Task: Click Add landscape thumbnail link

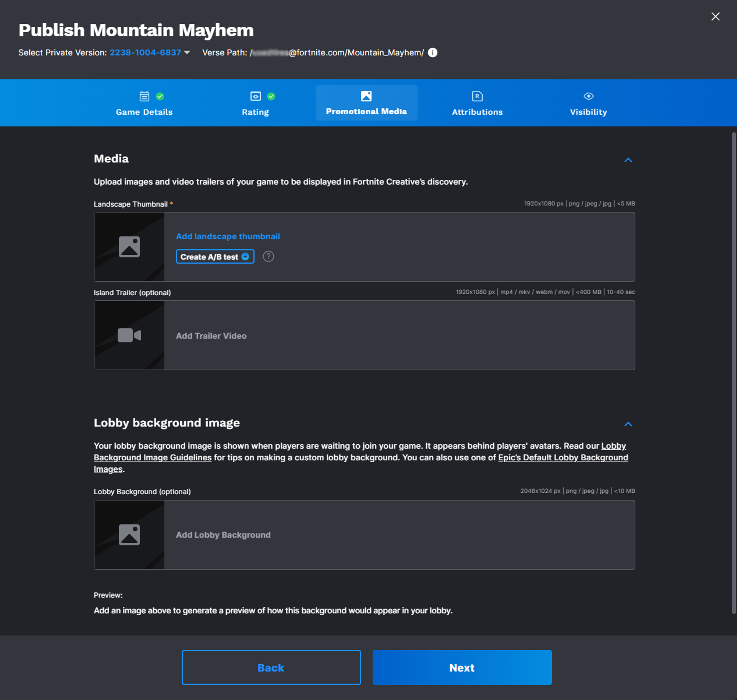Action: point(228,236)
